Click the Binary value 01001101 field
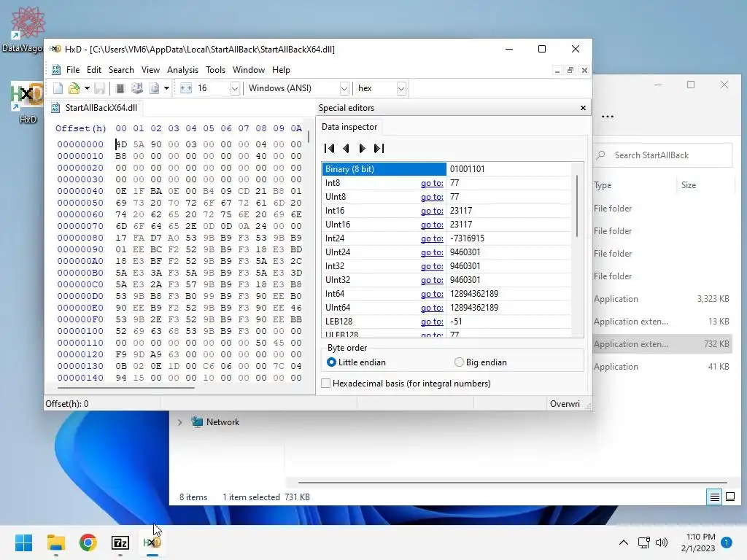The height and width of the screenshot is (560, 747). [x=508, y=169]
